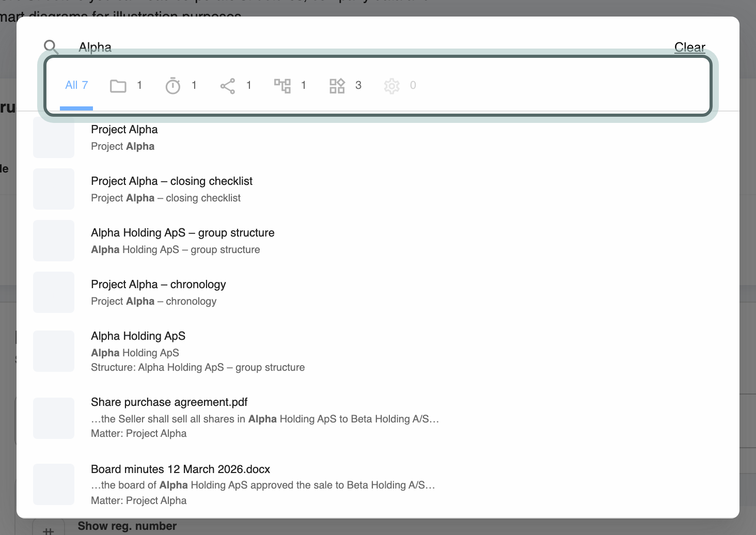Click thumbnail beside closing checklist result
The height and width of the screenshot is (535, 756).
click(54, 189)
